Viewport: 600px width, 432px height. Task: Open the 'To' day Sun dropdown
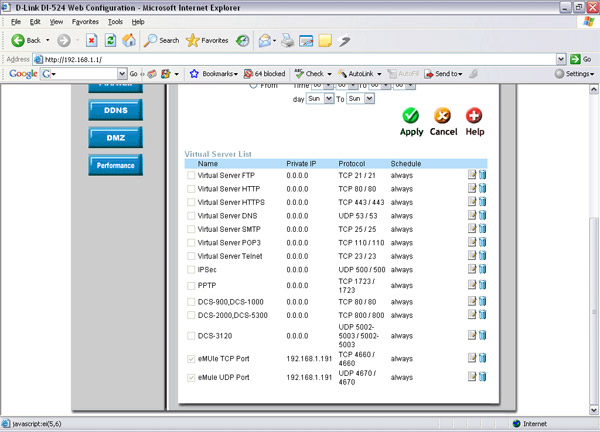(360, 99)
